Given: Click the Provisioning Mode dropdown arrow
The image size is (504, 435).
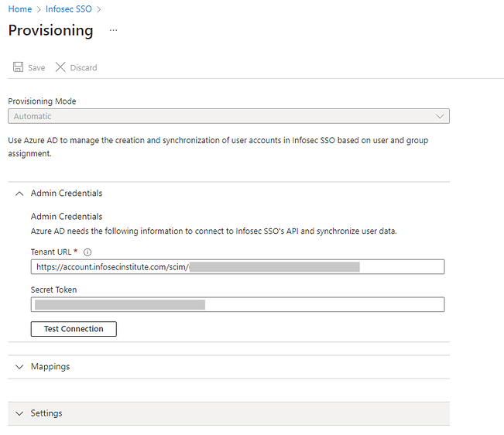Looking at the screenshot, I should pos(440,116).
